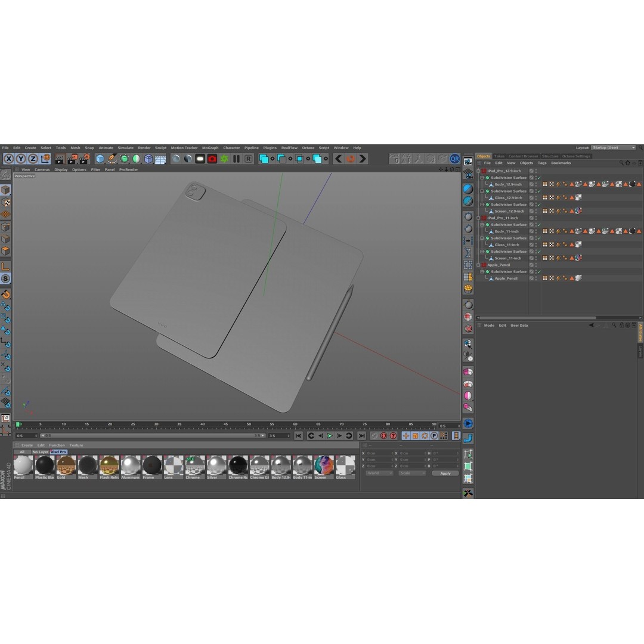The width and height of the screenshot is (644, 644).
Task: Open the Octane menu
Action: (308, 148)
